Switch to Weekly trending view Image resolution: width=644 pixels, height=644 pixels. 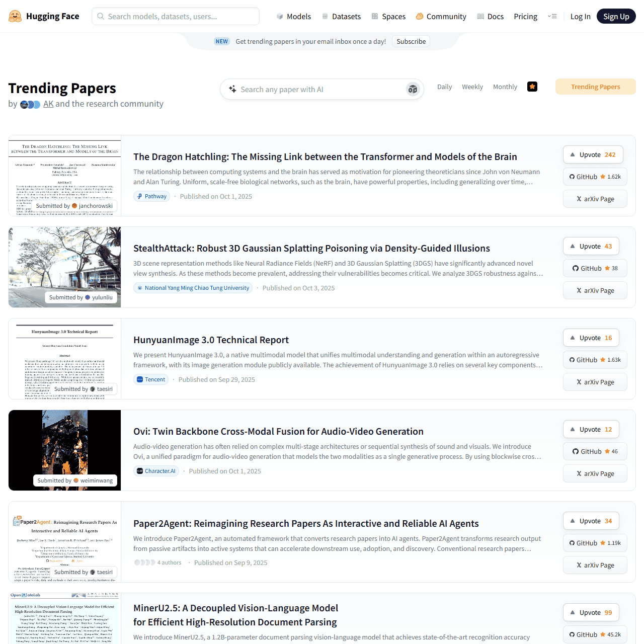tap(472, 87)
